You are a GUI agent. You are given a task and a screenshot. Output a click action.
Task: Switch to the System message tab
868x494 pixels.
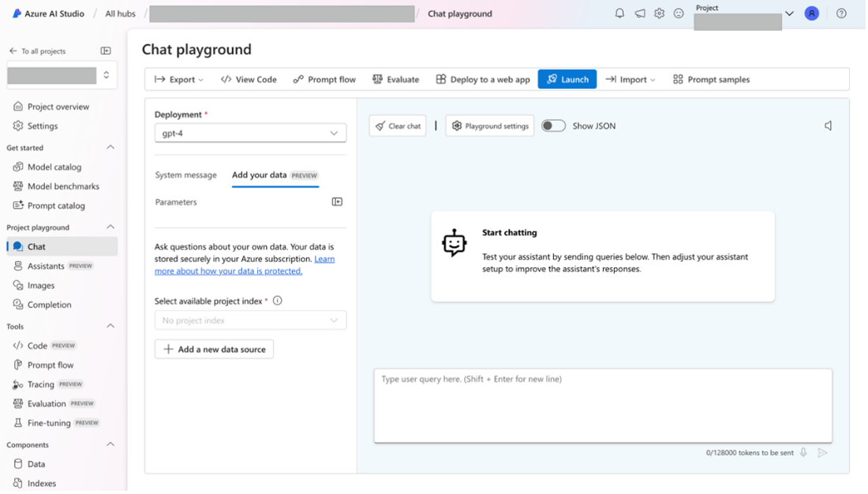coord(185,175)
